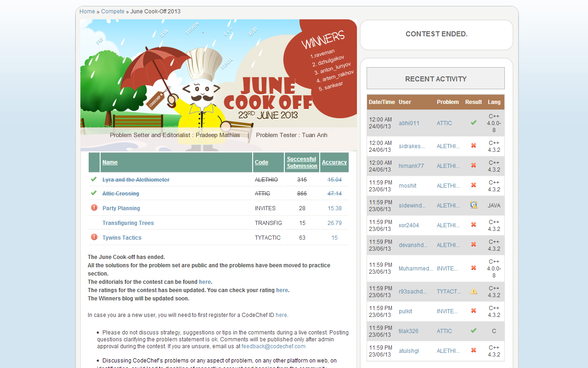Screen dimensions: 588x368
Task: Sort problems by the Name column header
Action: pos(110,162)
